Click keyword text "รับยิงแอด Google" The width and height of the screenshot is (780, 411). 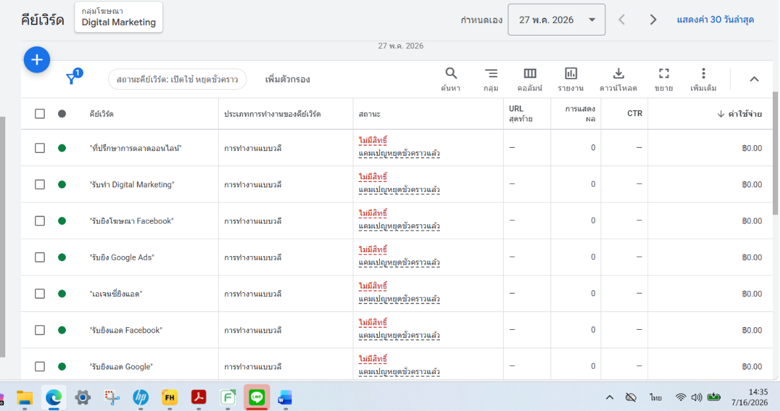121,367
